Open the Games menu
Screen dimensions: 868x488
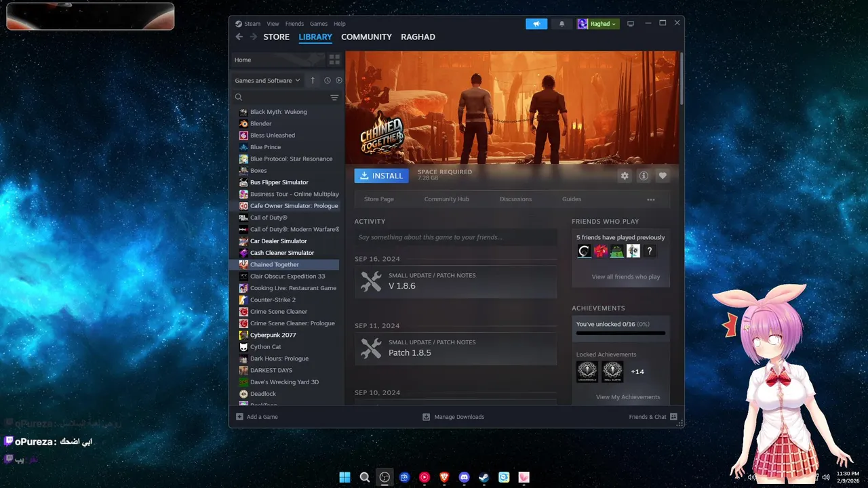tap(319, 24)
